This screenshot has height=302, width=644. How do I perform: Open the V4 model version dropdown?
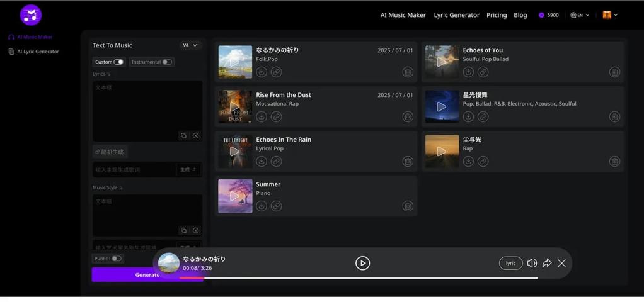pyautogui.click(x=190, y=45)
